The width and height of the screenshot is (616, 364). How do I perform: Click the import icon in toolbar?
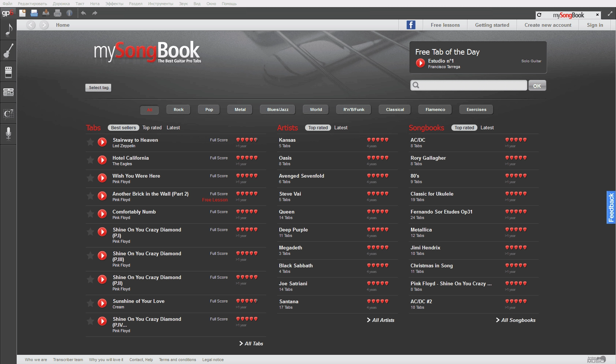click(46, 13)
